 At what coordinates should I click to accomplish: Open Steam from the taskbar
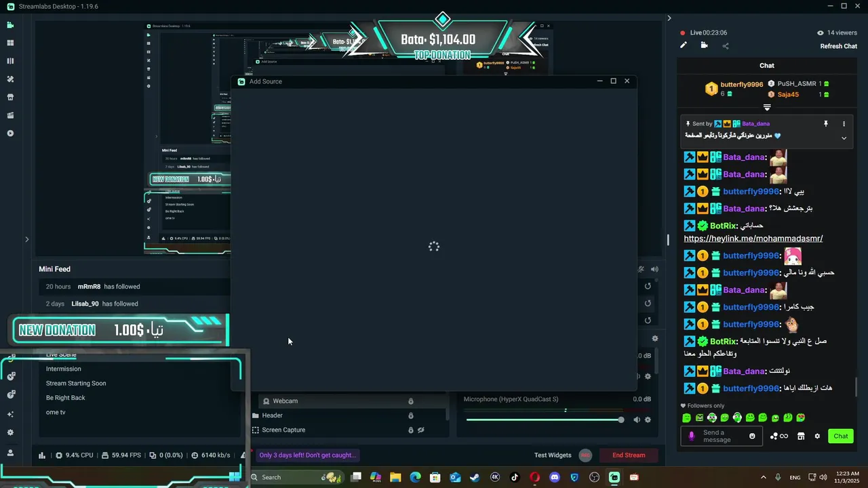[475, 477]
